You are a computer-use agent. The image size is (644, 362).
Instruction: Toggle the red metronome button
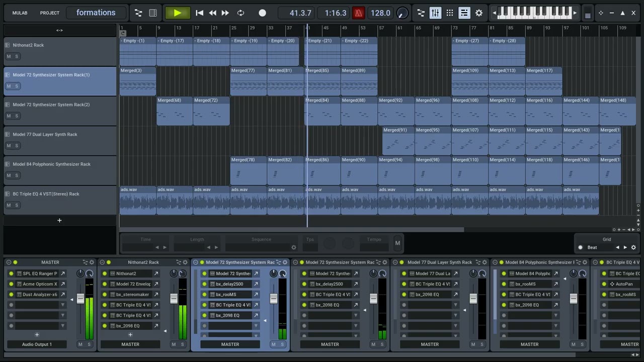click(358, 13)
